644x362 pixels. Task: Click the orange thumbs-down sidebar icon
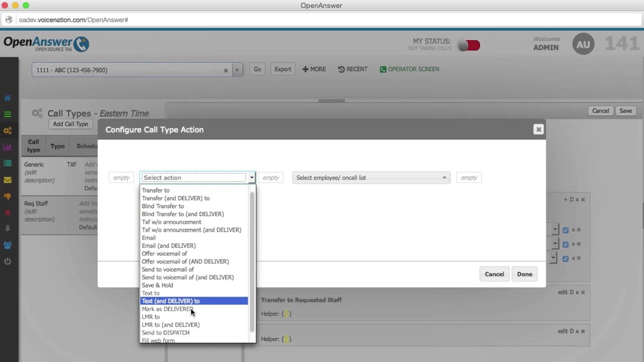tap(8, 196)
